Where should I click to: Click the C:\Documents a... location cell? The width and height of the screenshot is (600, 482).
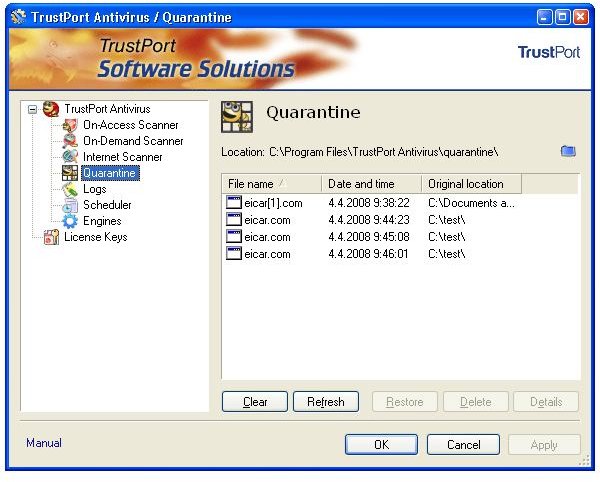pos(471,203)
